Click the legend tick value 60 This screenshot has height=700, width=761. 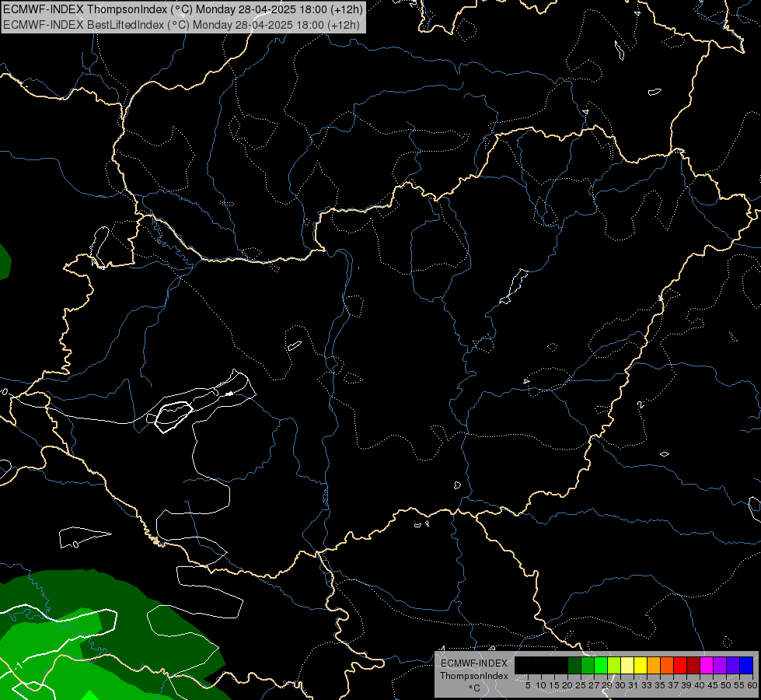tap(752, 685)
